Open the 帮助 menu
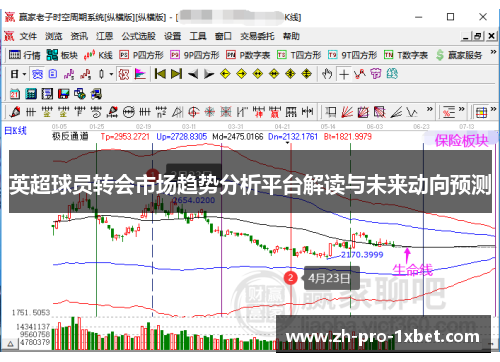 [x=291, y=36]
